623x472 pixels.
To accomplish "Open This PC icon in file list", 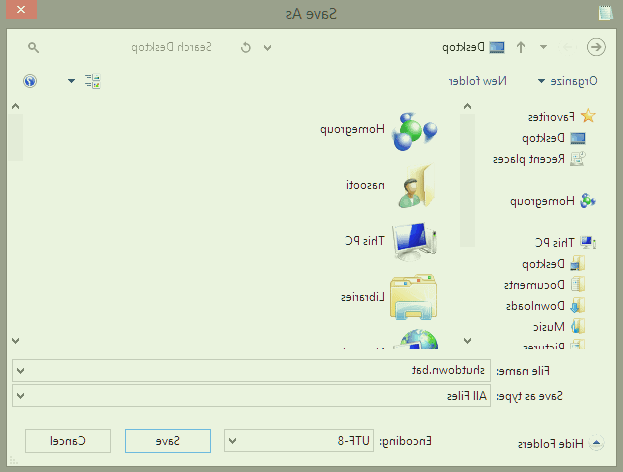I will pos(414,241).
